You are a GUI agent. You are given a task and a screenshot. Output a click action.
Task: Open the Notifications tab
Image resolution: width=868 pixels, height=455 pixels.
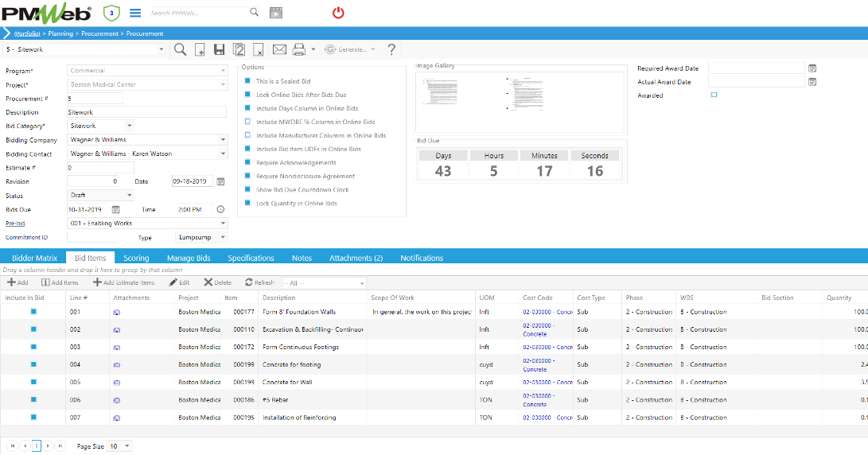(x=422, y=258)
